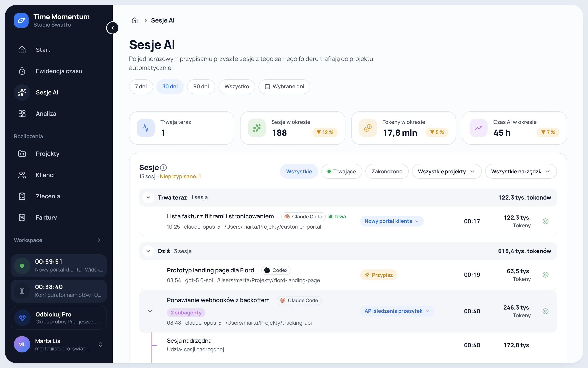Click the Sesje w okresie sparkle icon
This screenshot has width=588, height=368.
(x=257, y=128)
